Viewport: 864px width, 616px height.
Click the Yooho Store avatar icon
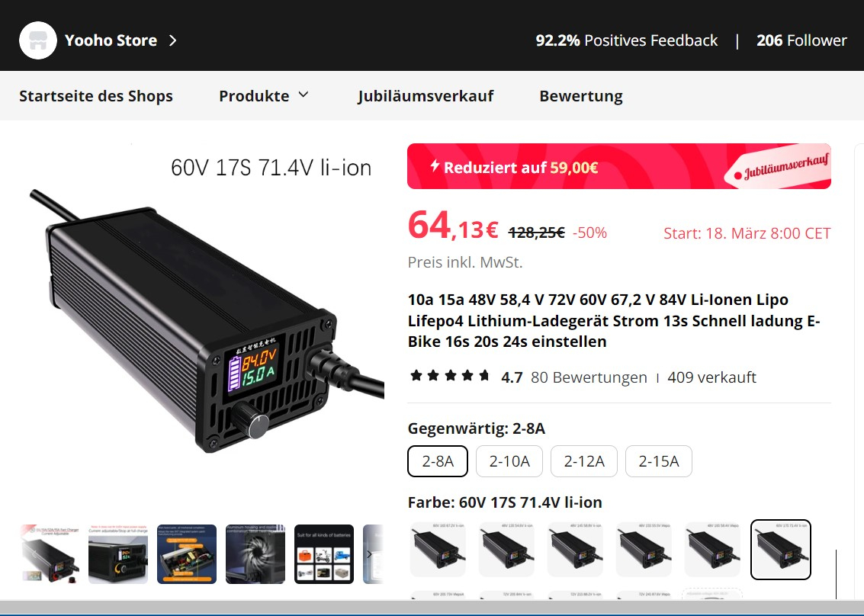(x=38, y=40)
